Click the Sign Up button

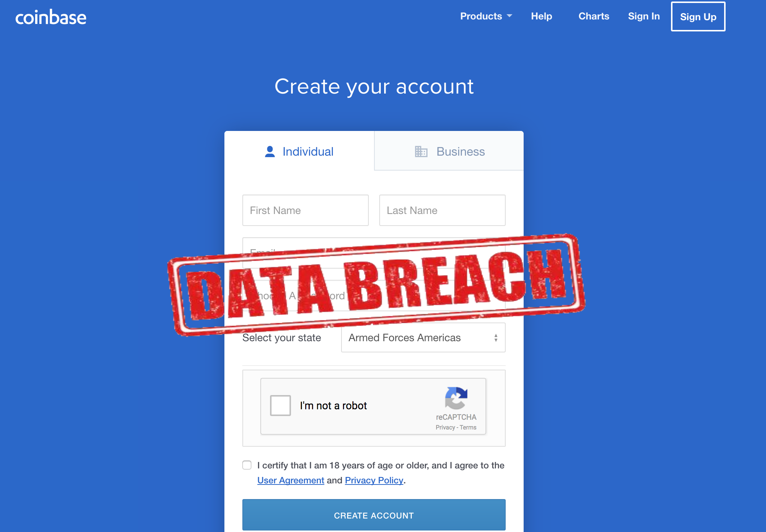[x=698, y=16]
